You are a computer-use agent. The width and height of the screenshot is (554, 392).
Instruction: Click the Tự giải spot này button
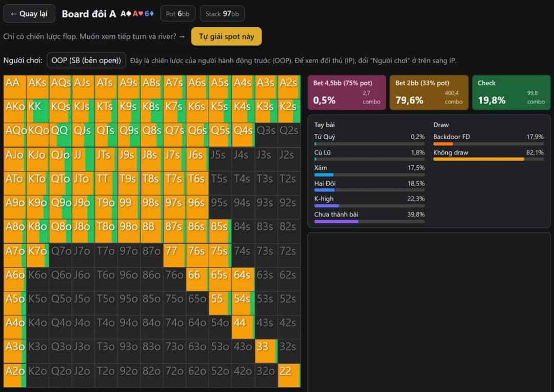[227, 36]
